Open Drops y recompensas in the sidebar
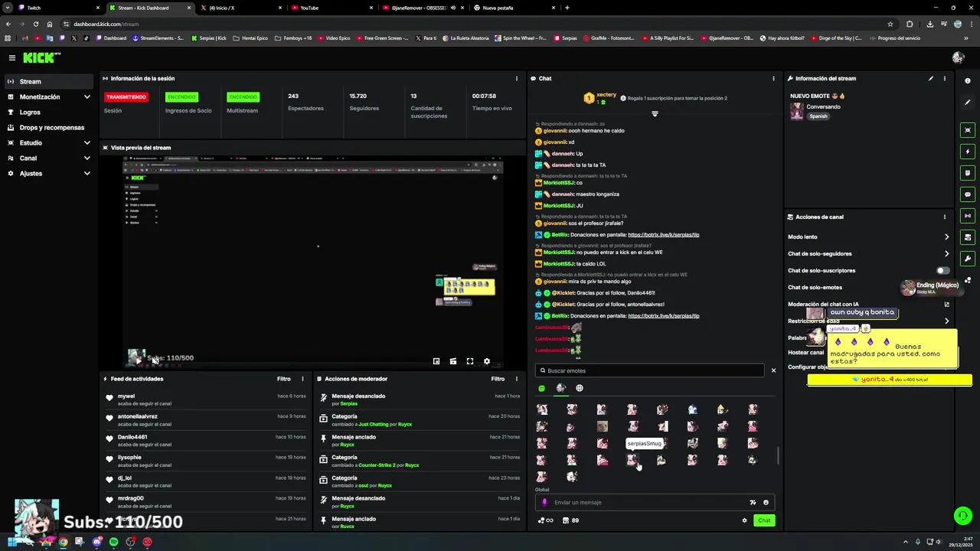Image resolution: width=980 pixels, height=551 pixels. (47, 128)
